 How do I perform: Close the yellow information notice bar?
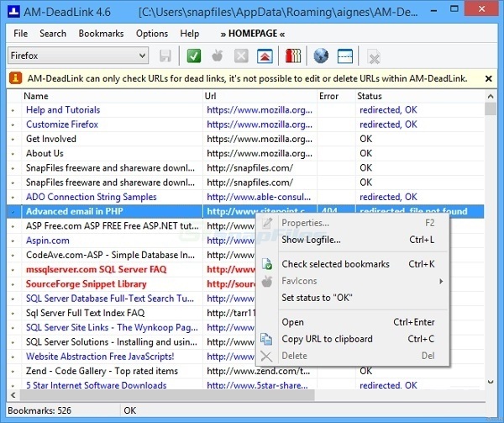pos(489,78)
